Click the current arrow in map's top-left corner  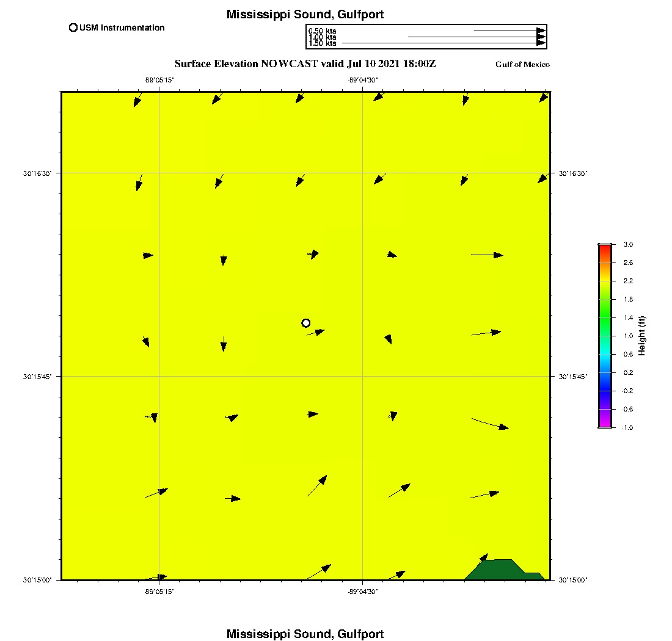pos(137,100)
